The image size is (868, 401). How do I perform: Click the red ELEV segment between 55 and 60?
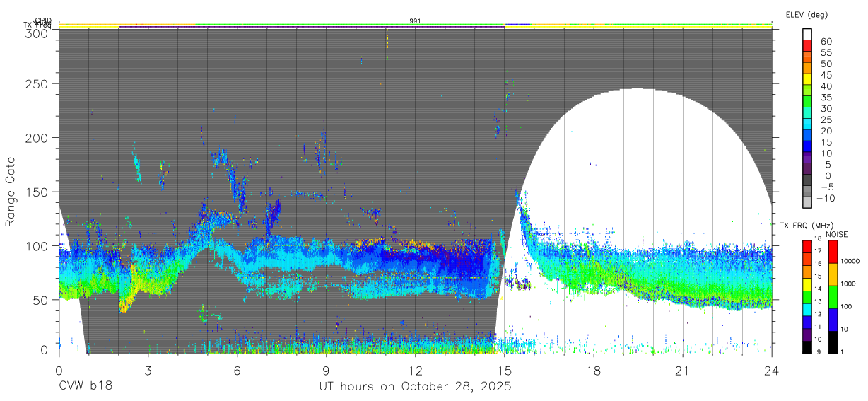point(807,46)
